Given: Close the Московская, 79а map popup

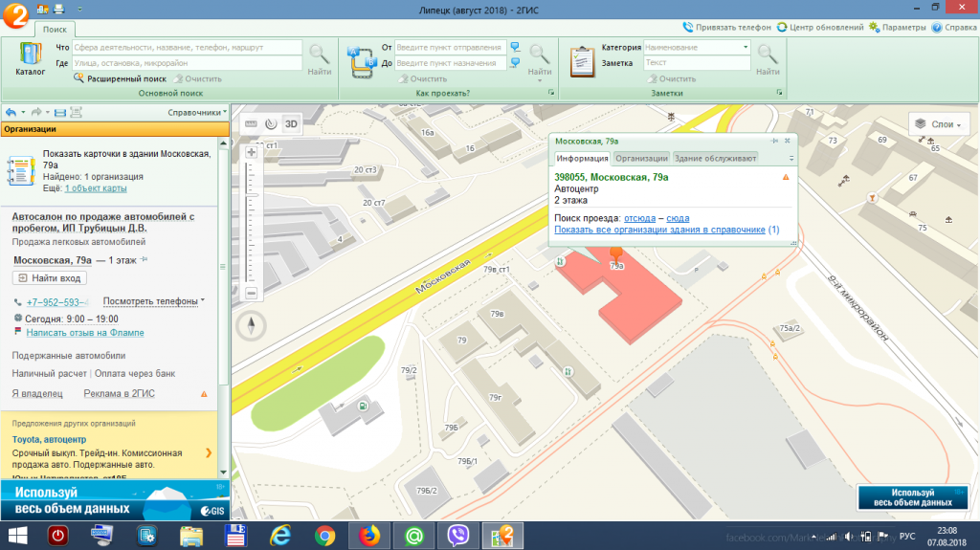Looking at the screenshot, I should point(788,142).
